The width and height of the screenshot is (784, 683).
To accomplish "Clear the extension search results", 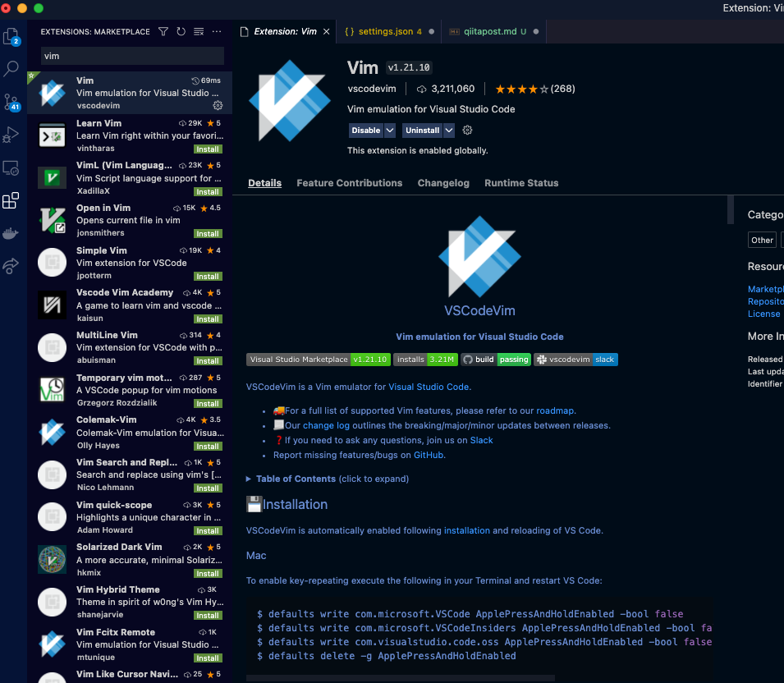I will (x=198, y=31).
